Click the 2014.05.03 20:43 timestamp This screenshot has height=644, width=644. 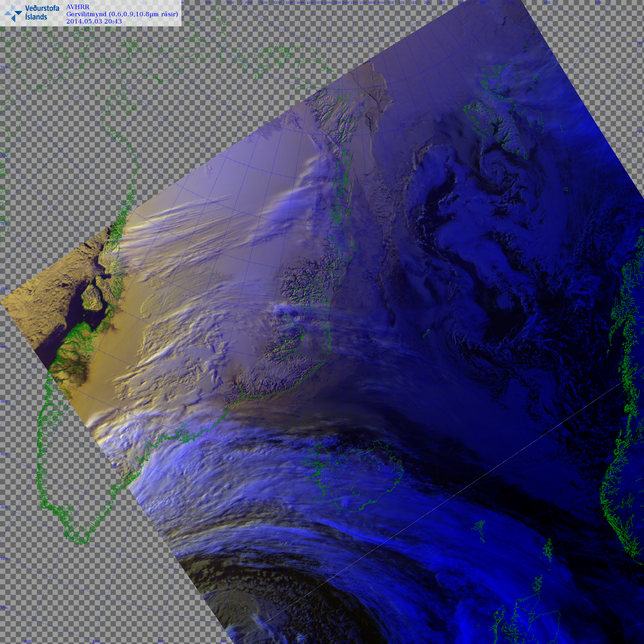(94, 21)
